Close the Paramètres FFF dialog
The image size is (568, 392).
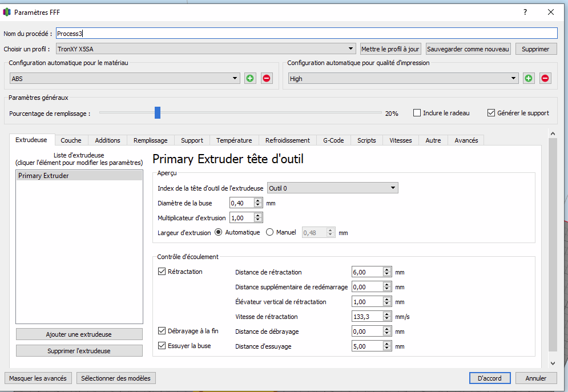[x=551, y=12]
